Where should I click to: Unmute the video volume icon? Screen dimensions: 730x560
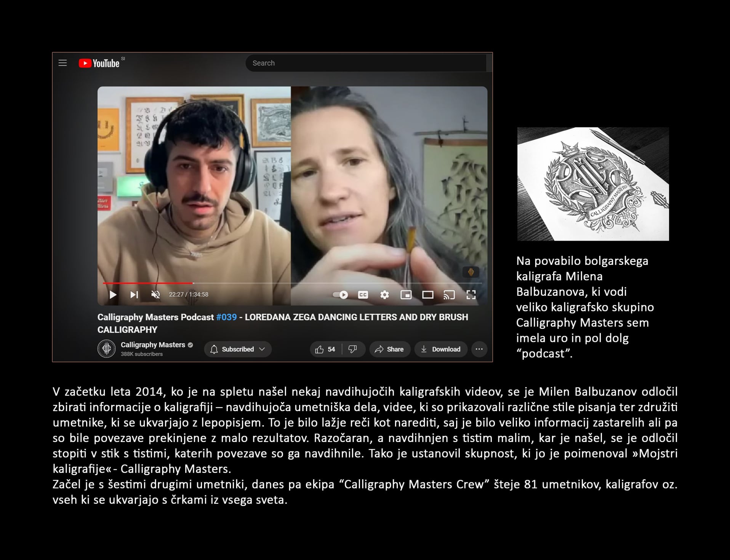click(155, 295)
